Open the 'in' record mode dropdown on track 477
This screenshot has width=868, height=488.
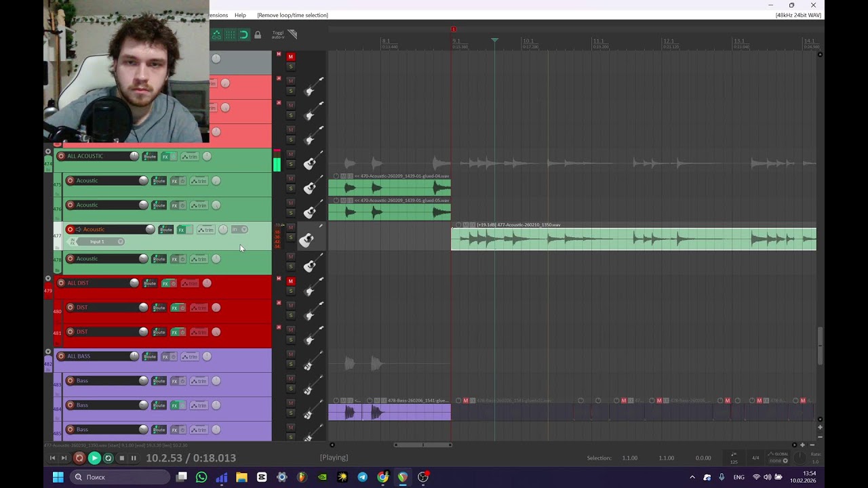(x=239, y=230)
